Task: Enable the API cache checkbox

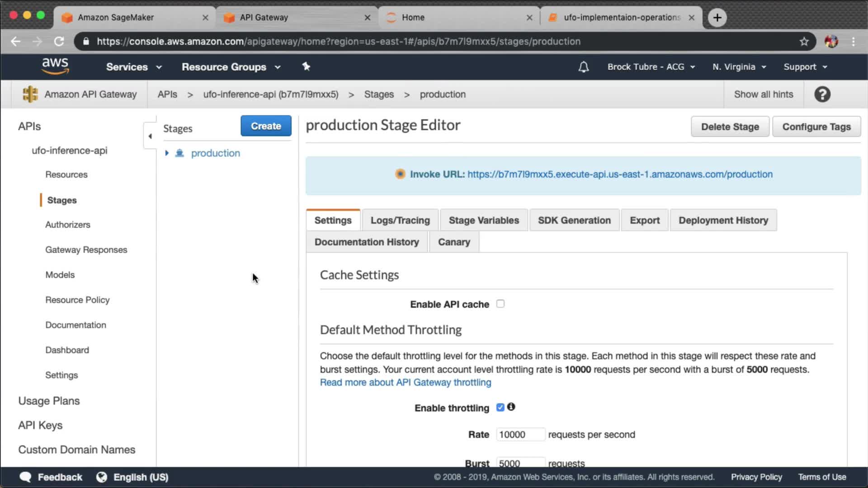Action: coord(500,304)
